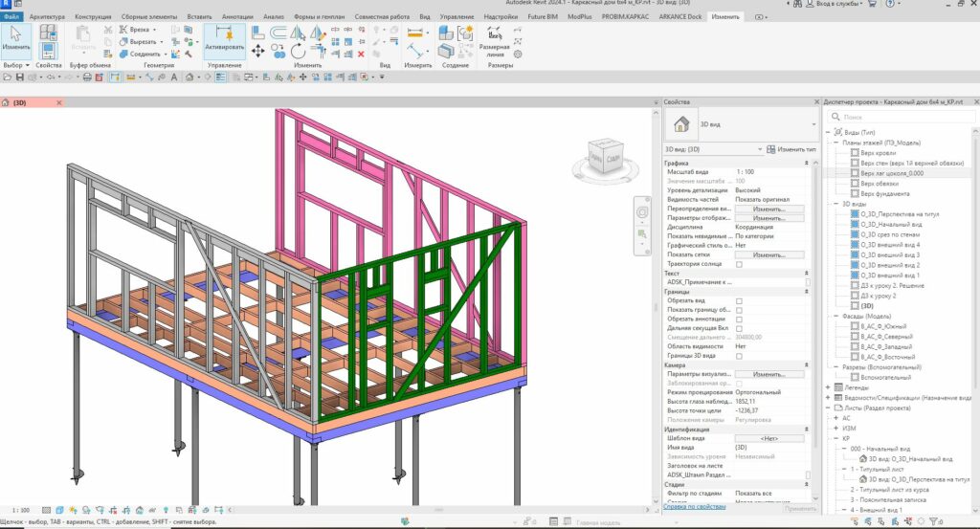This screenshot has height=529, width=980.
Task: Enable the sun path checkbox
Action: 739,263
